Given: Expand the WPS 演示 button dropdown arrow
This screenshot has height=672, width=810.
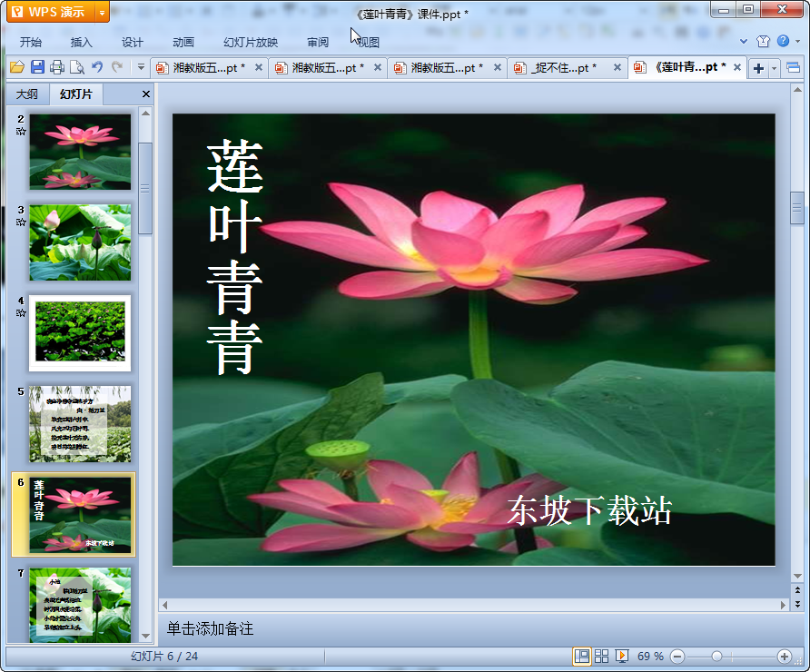Looking at the screenshot, I should [x=103, y=13].
